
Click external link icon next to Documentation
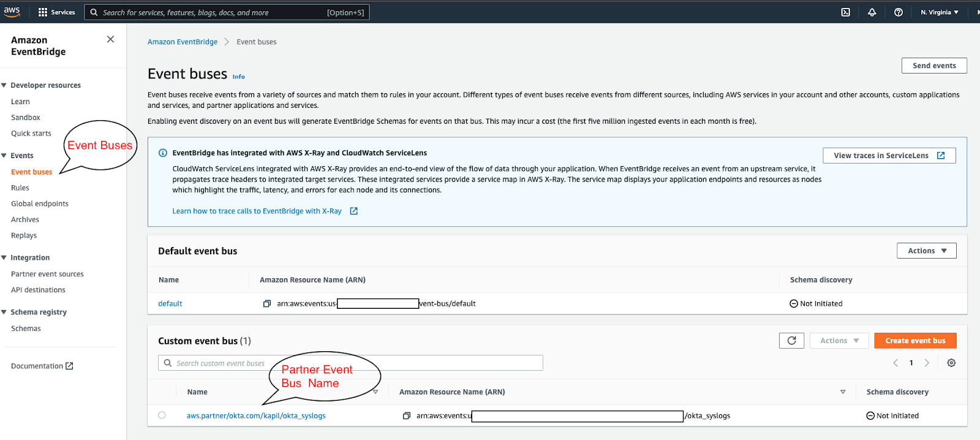[x=69, y=366]
